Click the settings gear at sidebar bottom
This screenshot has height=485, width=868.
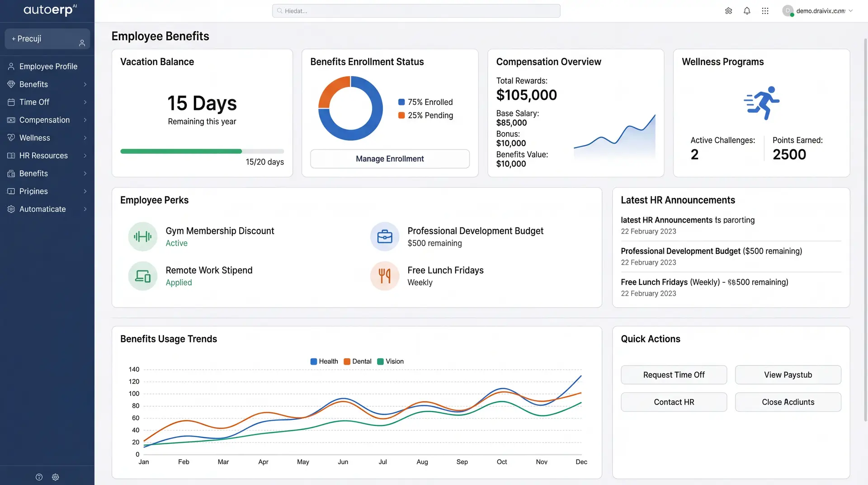coord(56,477)
